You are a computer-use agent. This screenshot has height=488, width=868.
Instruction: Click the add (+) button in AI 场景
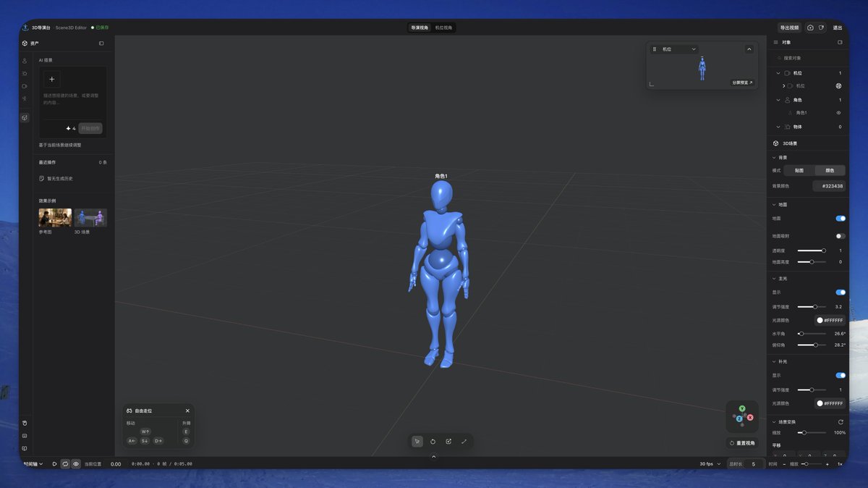(x=51, y=79)
